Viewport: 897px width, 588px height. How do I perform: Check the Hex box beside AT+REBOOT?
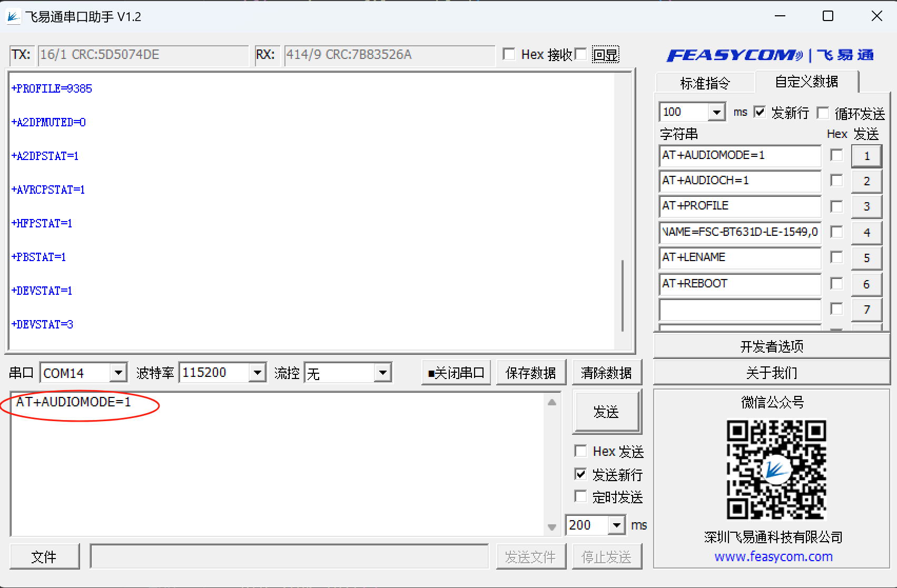coord(835,283)
